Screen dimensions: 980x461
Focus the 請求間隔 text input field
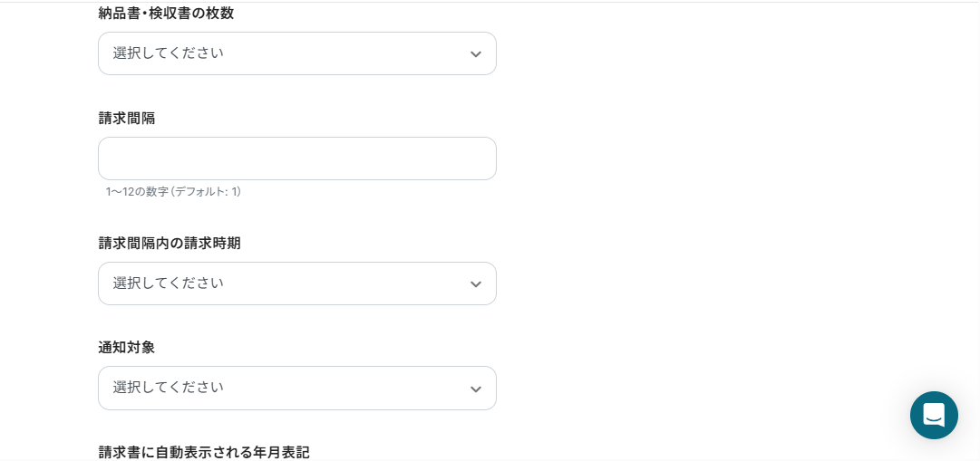296,158
